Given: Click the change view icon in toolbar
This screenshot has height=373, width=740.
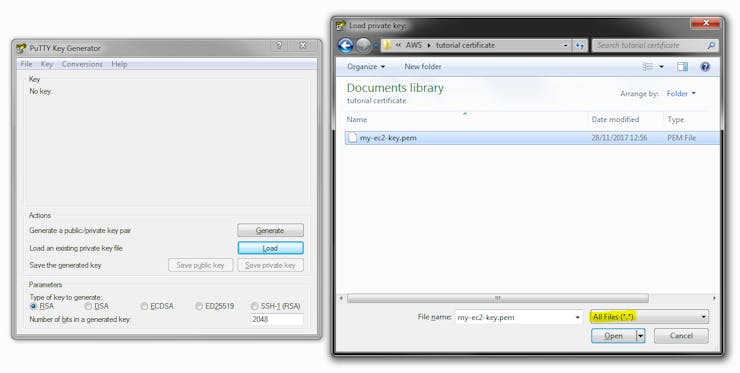Looking at the screenshot, I should (648, 67).
